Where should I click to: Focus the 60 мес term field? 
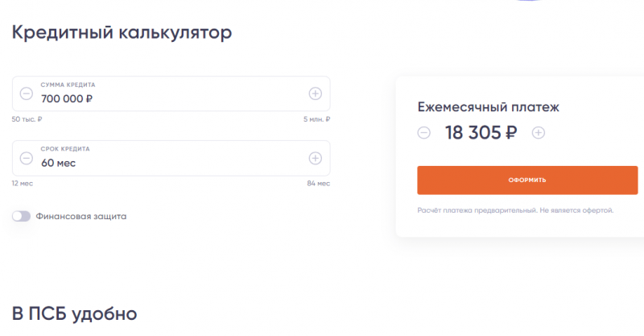point(161,163)
